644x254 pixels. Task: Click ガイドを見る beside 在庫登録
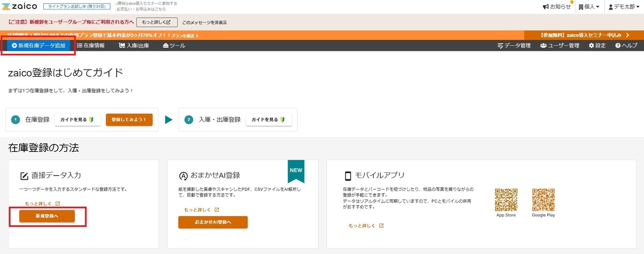(x=77, y=120)
